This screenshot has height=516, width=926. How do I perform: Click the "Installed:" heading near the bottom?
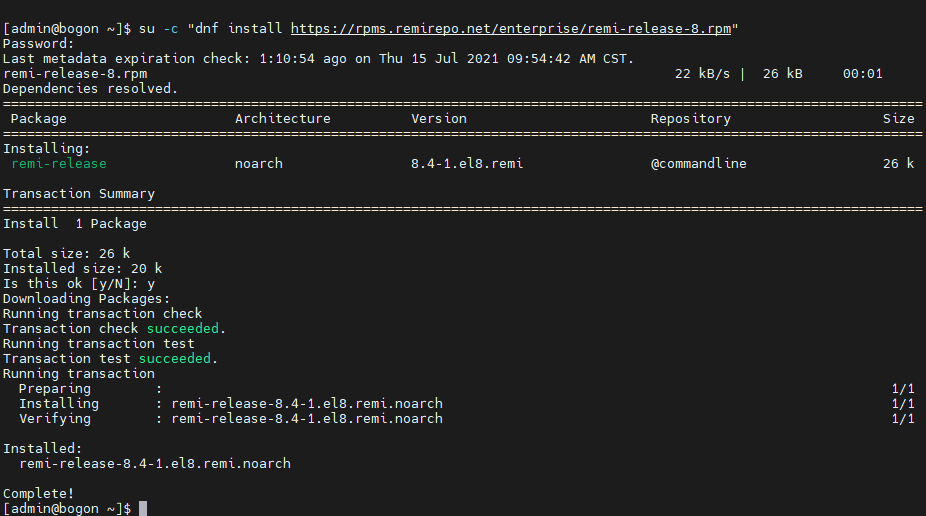pyautogui.click(x=43, y=449)
